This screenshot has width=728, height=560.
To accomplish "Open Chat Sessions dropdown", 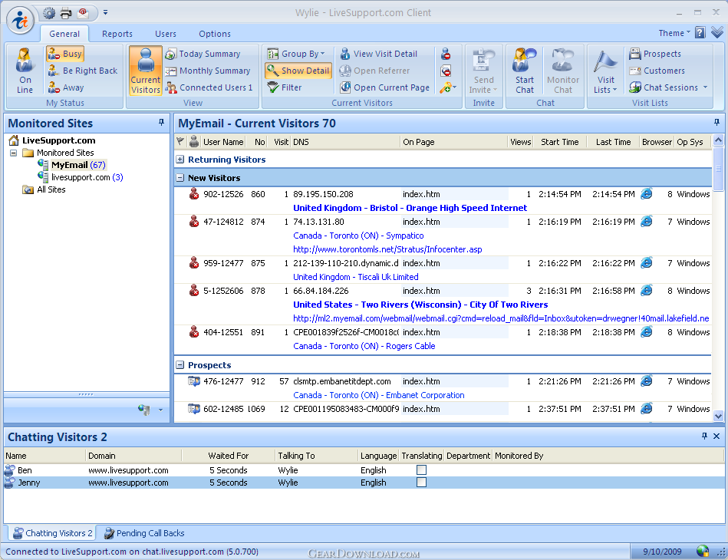I will pyautogui.click(x=668, y=87).
